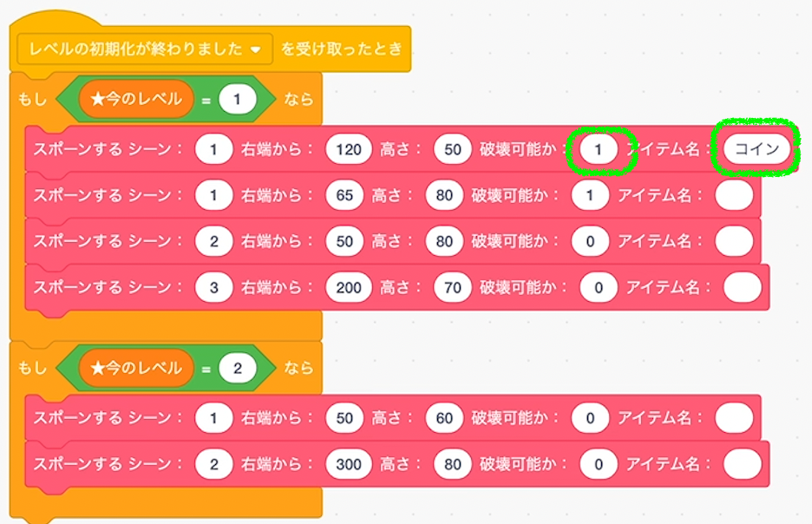This screenshot has width=812, height=524.
Task: Click scene number 3 in スポーンする block
Action: coord(214,287)
